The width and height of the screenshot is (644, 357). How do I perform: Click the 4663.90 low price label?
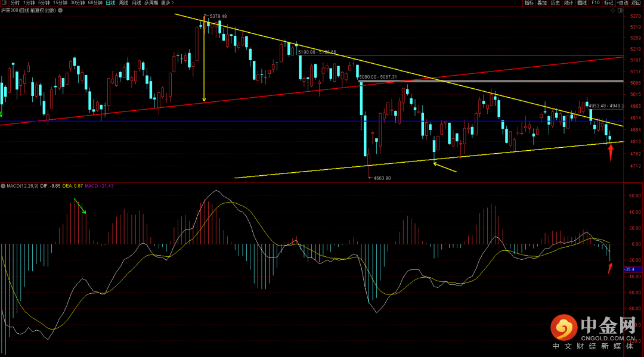tap(382, 178)
